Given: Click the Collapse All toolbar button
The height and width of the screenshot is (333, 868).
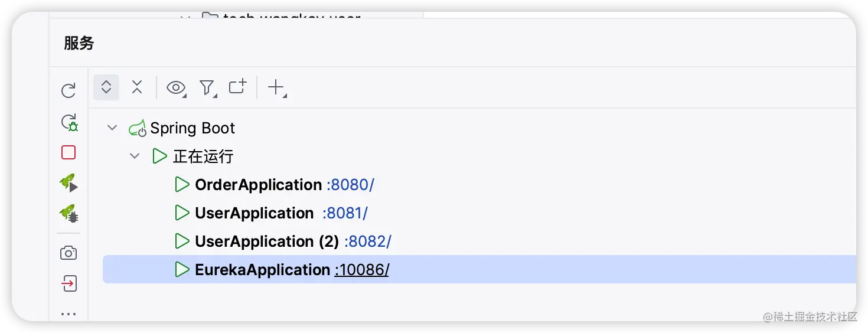Looking at the screenshot, I should [x=137, y=87].
